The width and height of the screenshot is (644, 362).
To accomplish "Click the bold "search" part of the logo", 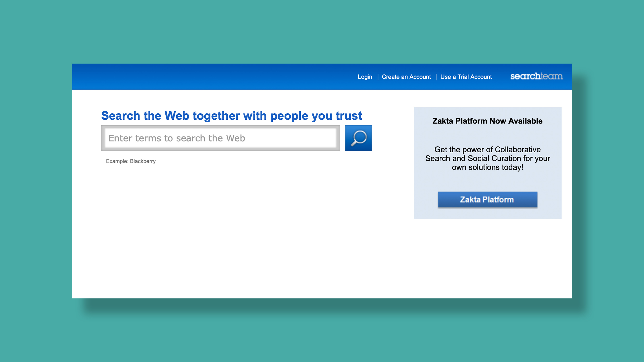I will (525, 76).
